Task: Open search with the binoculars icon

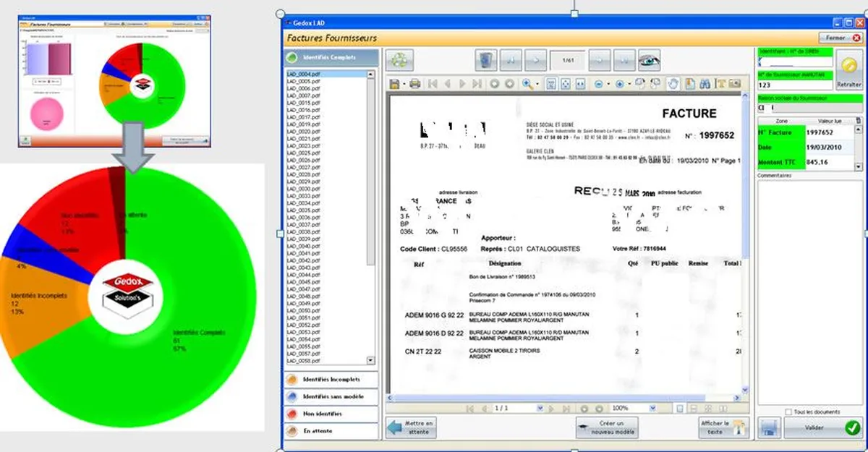Action: click(x=705, y=84)
